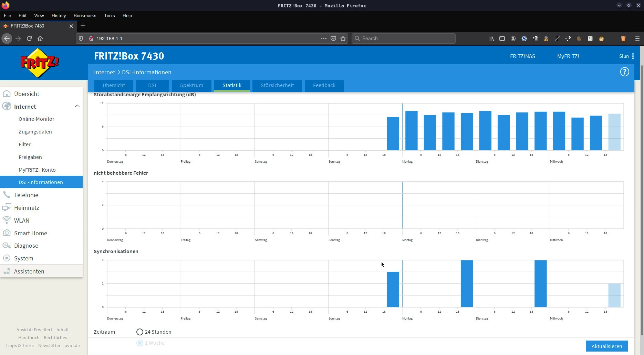Reload the page with the refresh icon
The height and width of the screenshot is (355, 644).
pyautogui.click(x=29, y=39)
